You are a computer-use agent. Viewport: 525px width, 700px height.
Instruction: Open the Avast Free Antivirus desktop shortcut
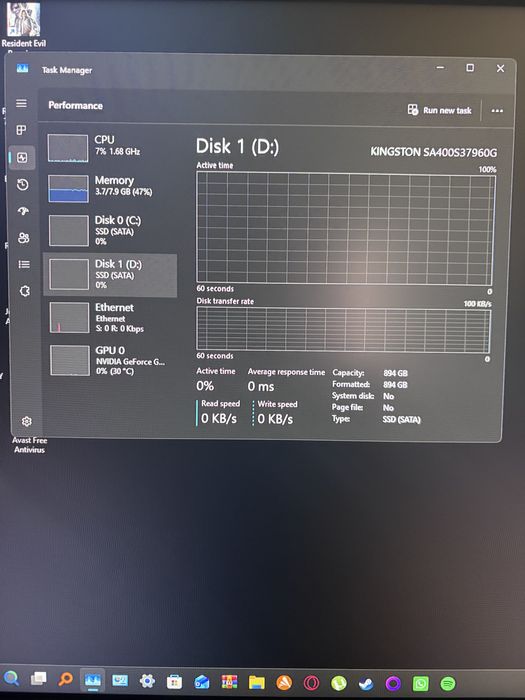29,445
